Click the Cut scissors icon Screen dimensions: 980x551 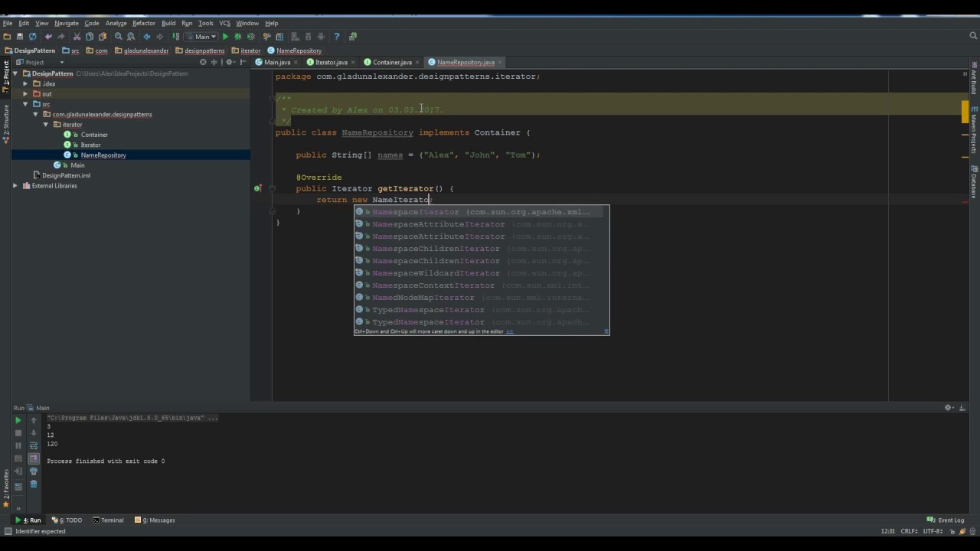click(x=77, y=36)
